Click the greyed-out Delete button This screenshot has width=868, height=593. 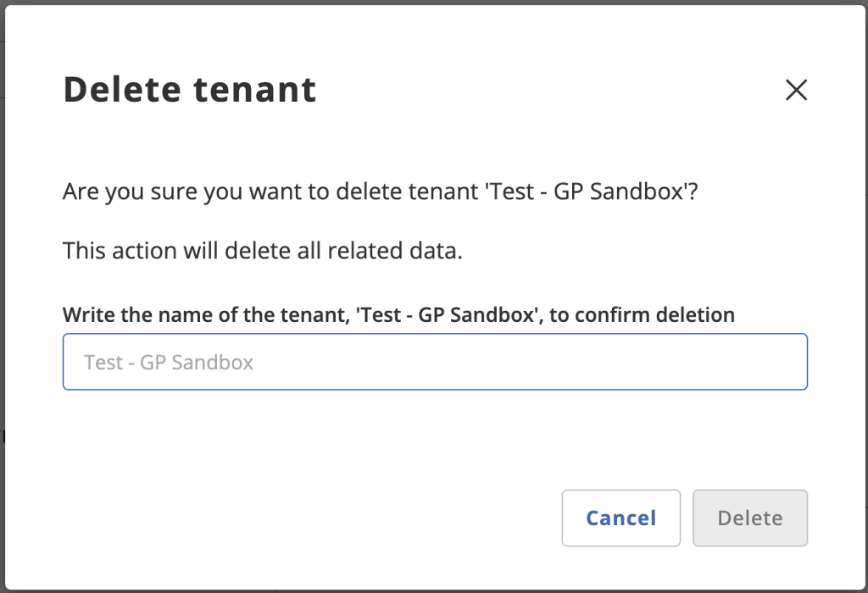749,518
